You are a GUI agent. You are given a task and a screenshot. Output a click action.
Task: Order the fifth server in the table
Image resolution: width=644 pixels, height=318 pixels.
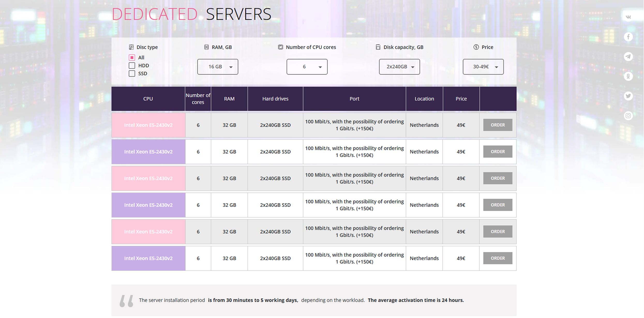tap(498, 231)
